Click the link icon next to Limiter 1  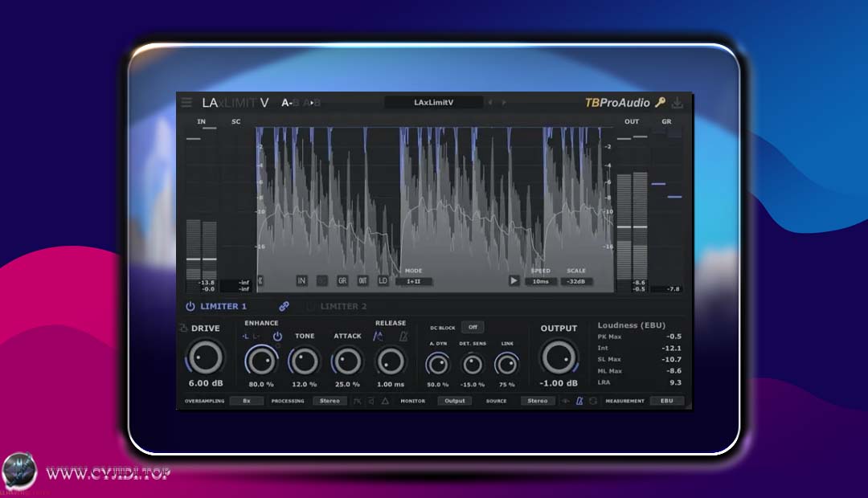[284, 306]
